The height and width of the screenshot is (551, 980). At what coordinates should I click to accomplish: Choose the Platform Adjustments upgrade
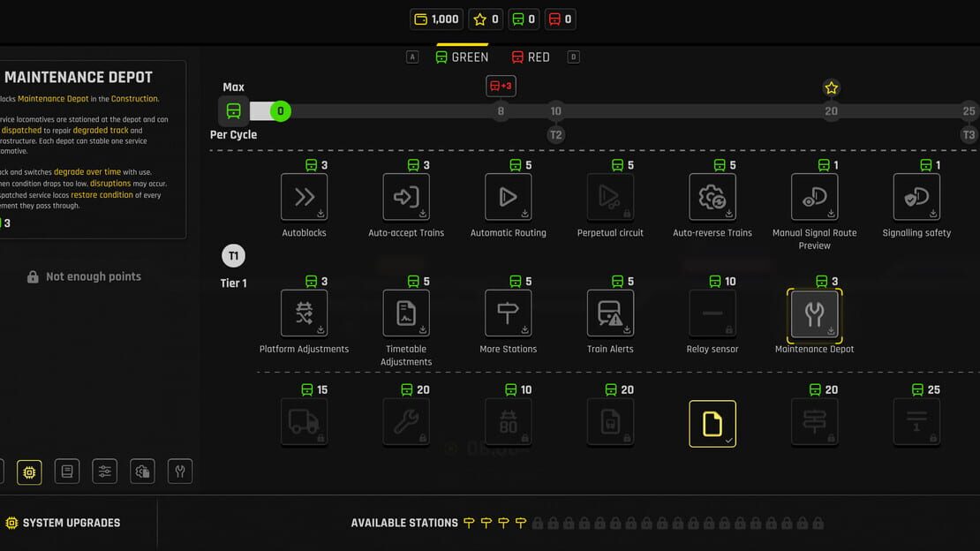point(304,313)
